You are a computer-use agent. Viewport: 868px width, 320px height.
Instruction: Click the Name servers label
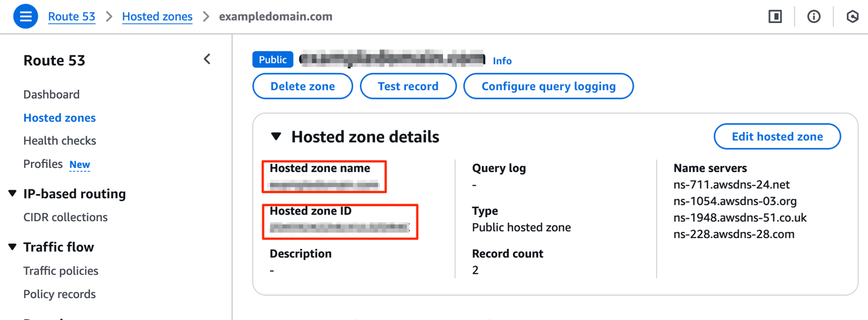point(710,168)
